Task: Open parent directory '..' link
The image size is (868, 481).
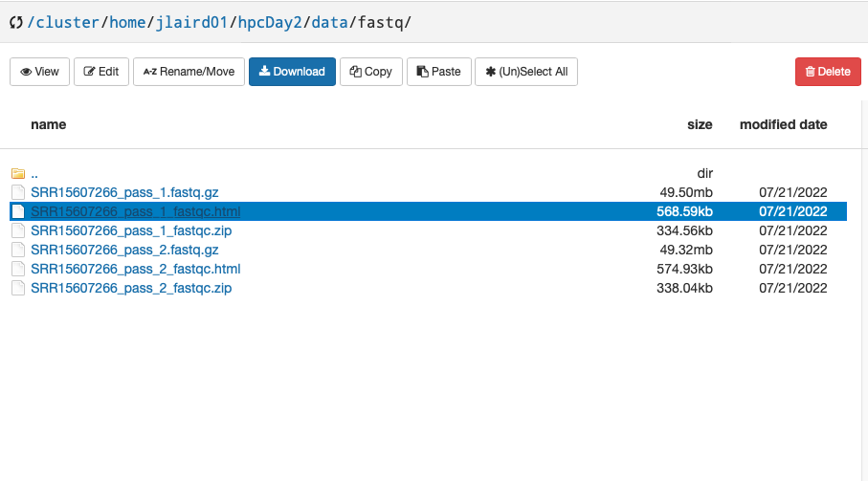Action: tap(34, 174)
